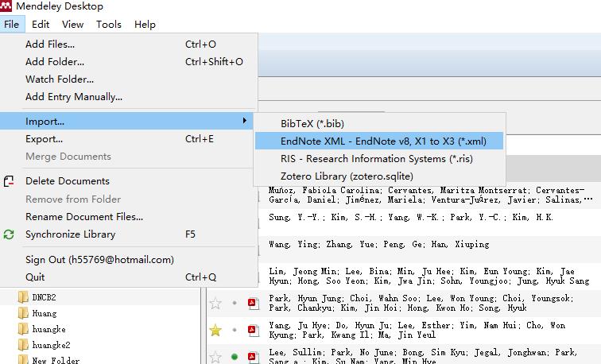Open PDF icon for Park, Hyun Jung entry
This screenshot has height=364, width=601.
253,303
